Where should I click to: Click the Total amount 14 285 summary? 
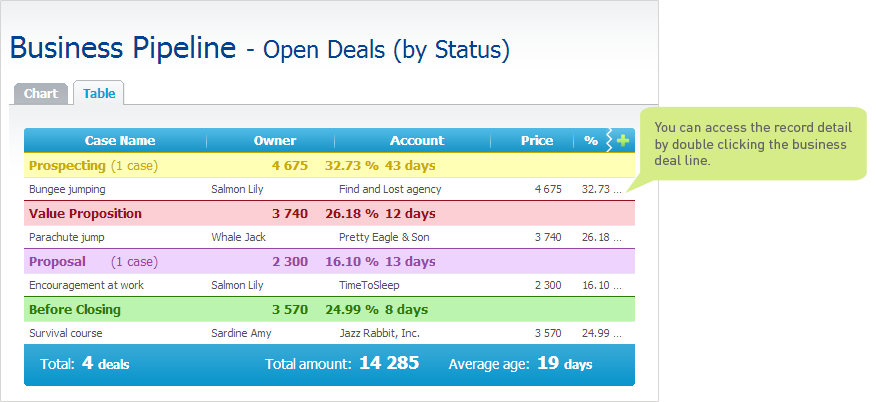[x=342, y=363]
